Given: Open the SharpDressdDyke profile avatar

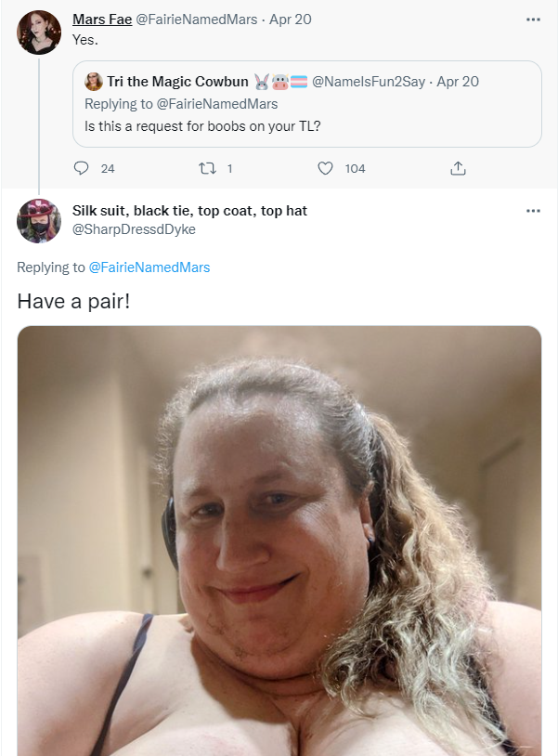Looking at the screenshot, I should [x=39, y=221].
